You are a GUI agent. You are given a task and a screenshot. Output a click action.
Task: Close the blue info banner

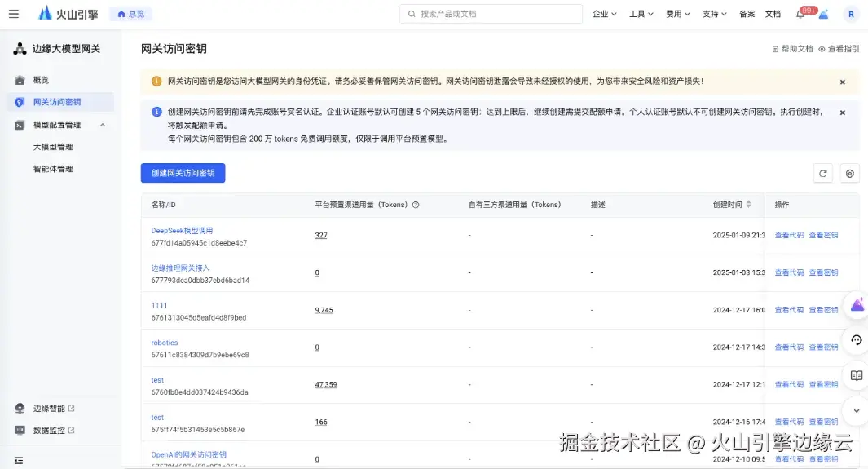(843, 113)
